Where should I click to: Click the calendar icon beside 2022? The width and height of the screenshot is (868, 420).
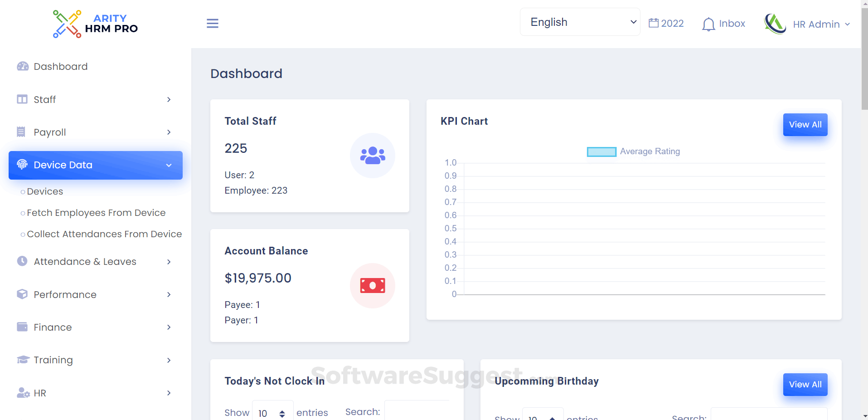point(653,23)
